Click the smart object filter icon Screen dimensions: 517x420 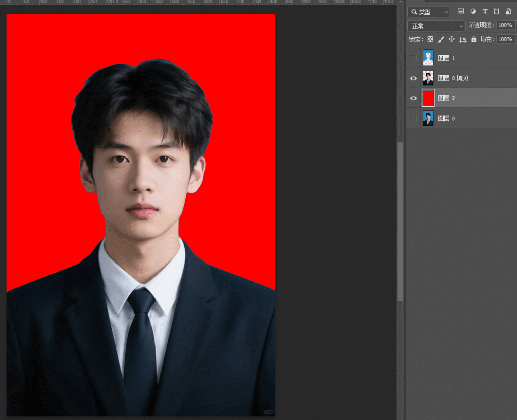[x=508, y=11]
